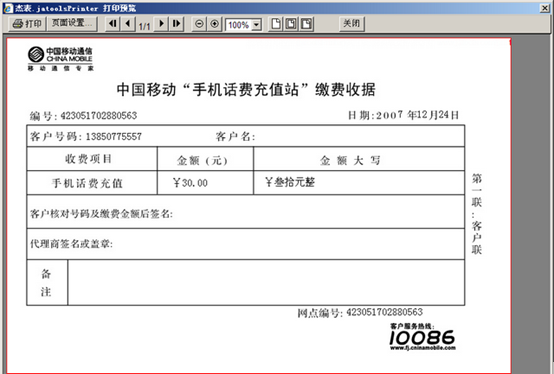Jump to the first page
Viewport: 554px width, 374px height.
pos(113,24)
